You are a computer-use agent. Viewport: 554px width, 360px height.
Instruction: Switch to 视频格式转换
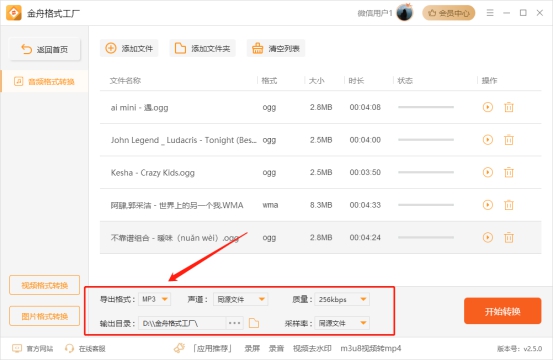pos(45,285)
